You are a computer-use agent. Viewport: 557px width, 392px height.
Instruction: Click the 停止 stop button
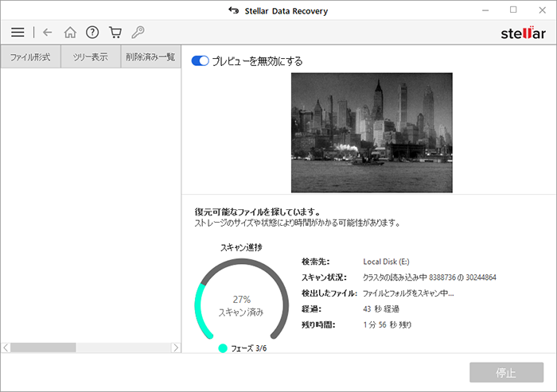point(506,372)
